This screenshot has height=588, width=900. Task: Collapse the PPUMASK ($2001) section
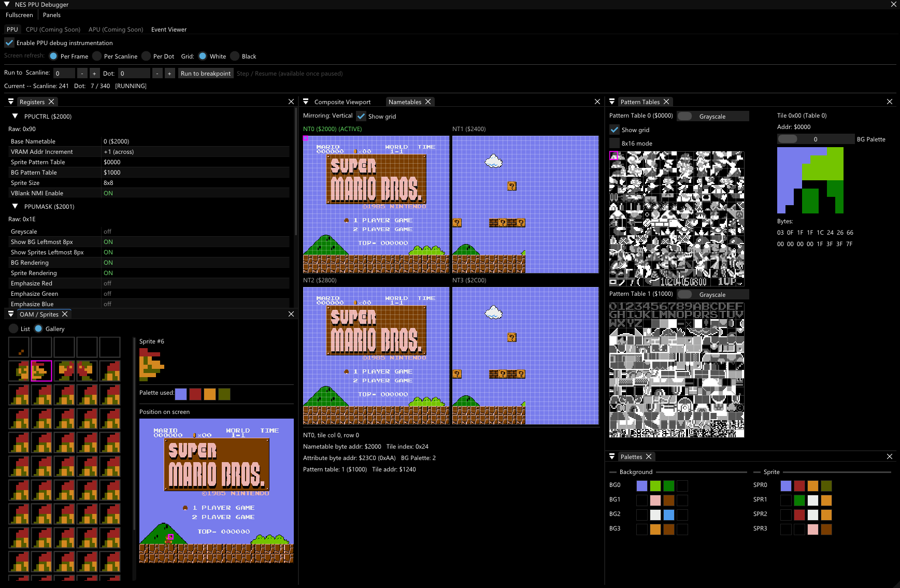(15, 207)
